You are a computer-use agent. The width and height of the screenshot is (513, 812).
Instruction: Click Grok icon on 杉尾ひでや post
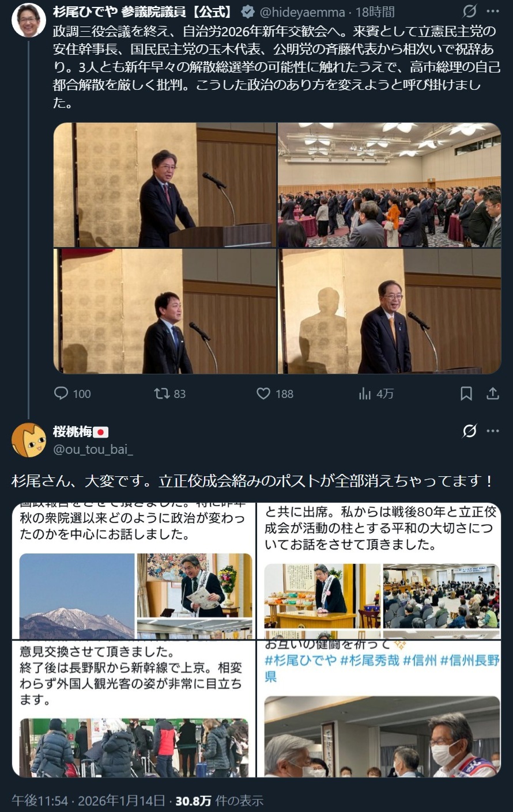click(470, 11)
